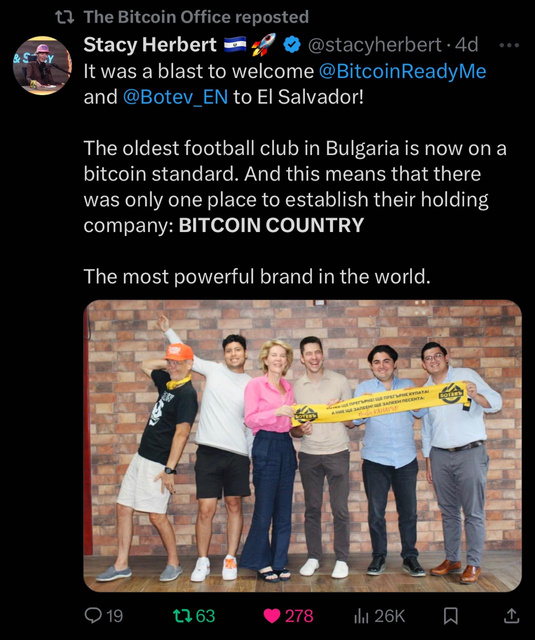Open the @Botev_EN mention link
The width and height of the screenshot is (535, 640).
175,97
